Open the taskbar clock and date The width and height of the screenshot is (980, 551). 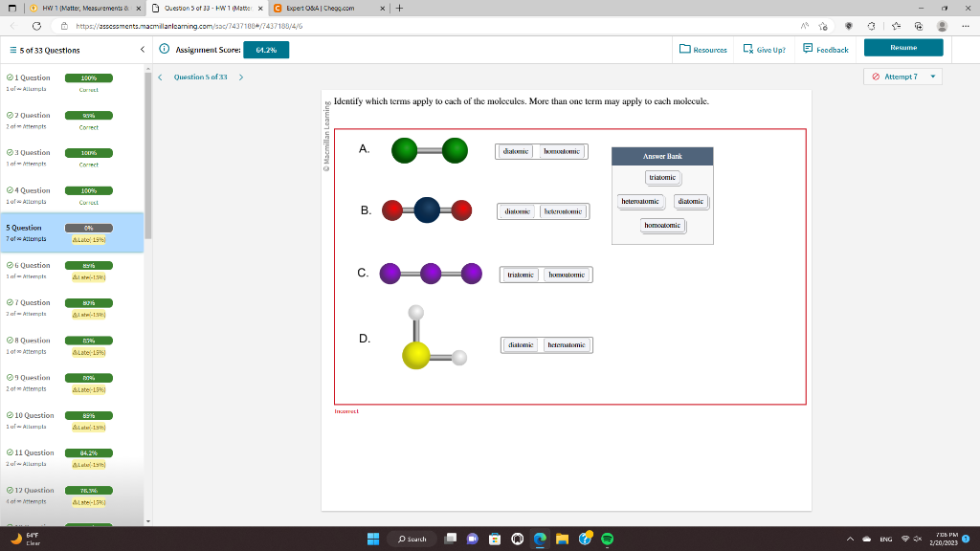coord(943,539)
